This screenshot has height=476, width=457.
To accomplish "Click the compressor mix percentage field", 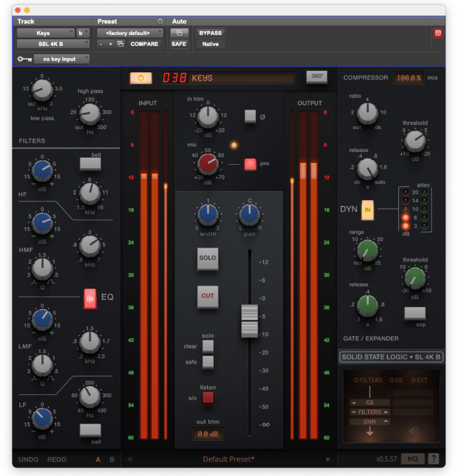I will click(409, 78).
